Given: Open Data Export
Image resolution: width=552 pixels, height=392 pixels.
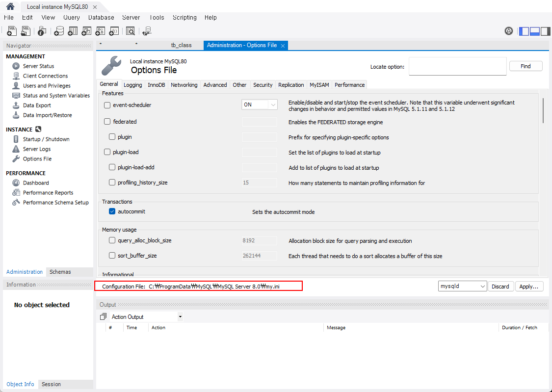Looking at the screenshot, I should click(37, 105).
